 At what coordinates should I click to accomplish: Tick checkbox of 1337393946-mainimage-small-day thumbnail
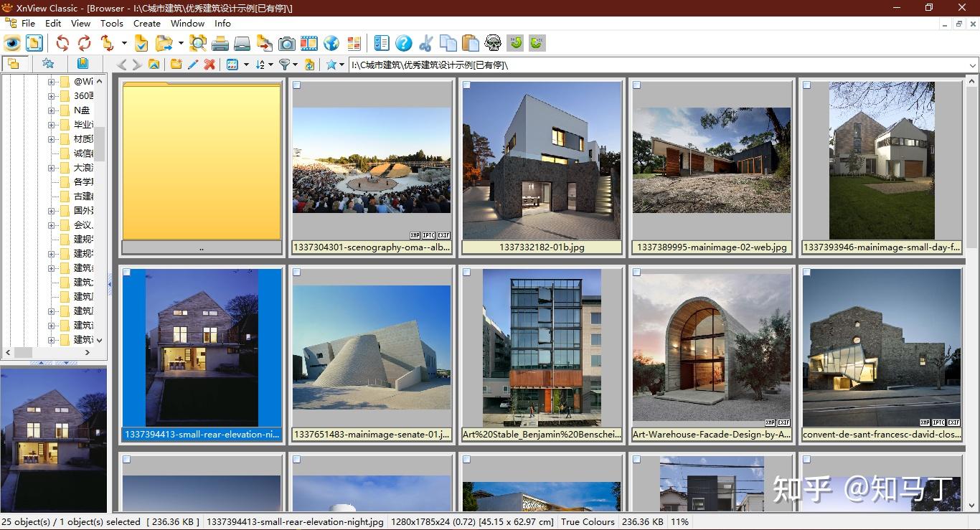[807, 85]
